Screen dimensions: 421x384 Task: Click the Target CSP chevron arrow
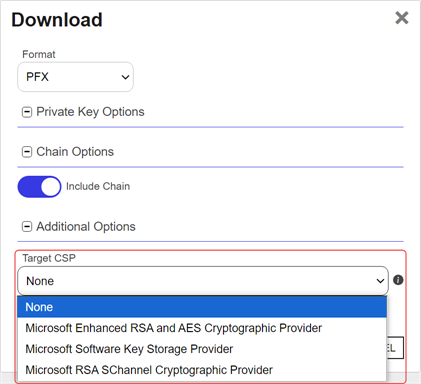pos(380,281)
